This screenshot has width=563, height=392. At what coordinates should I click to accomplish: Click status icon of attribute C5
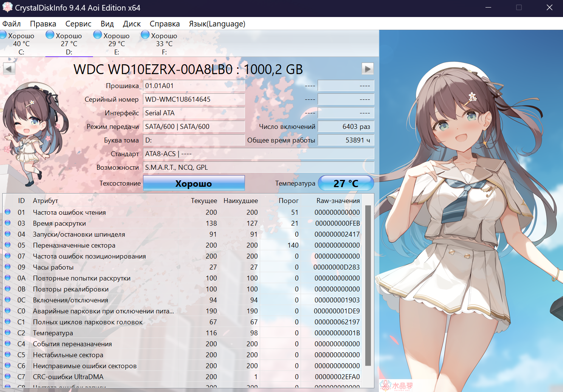click(x=8, y=354)
